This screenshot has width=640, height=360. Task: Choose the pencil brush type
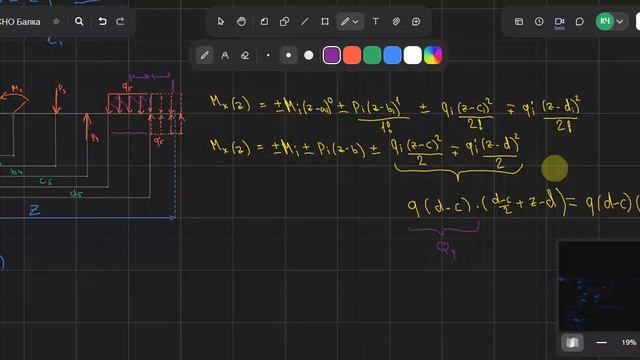pos(205,55)
